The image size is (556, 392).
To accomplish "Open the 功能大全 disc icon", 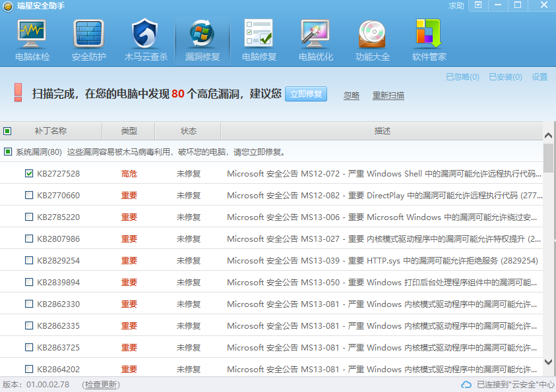I will click(372, 33).
